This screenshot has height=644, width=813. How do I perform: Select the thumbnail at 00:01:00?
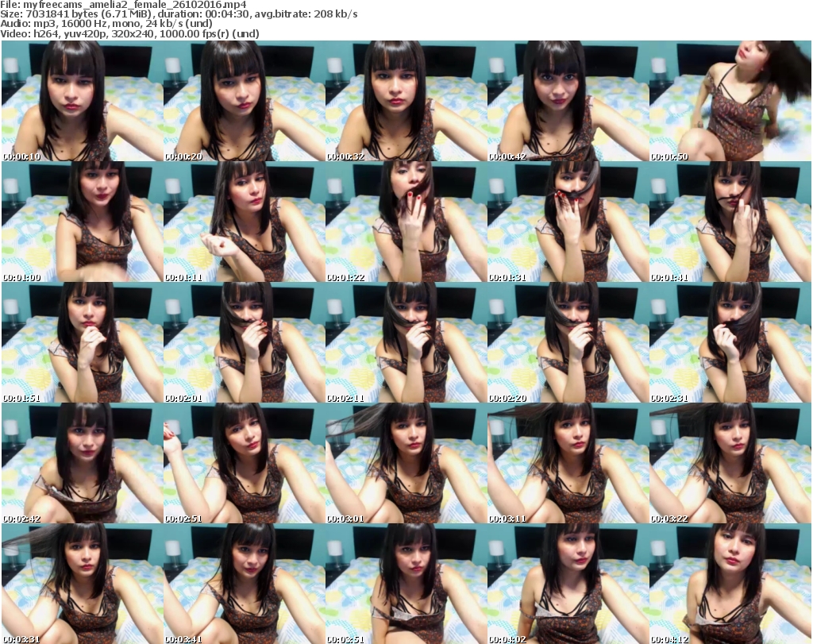(82, 222)
